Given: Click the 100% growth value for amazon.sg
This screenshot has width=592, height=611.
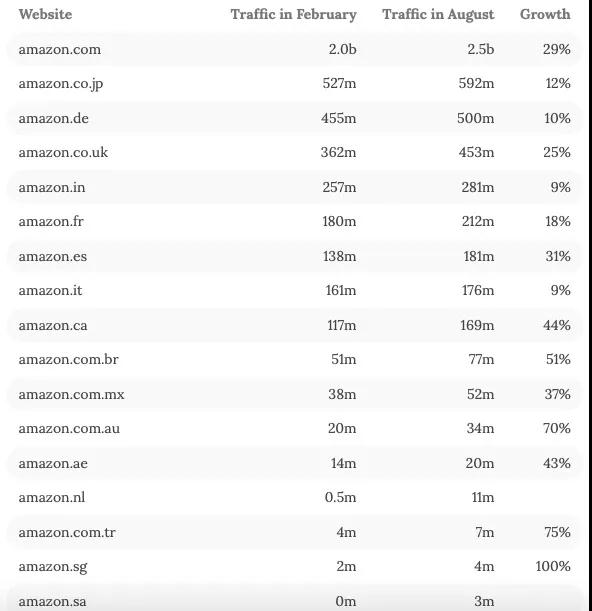Looking at the screenshot, I should click(553, 566).
